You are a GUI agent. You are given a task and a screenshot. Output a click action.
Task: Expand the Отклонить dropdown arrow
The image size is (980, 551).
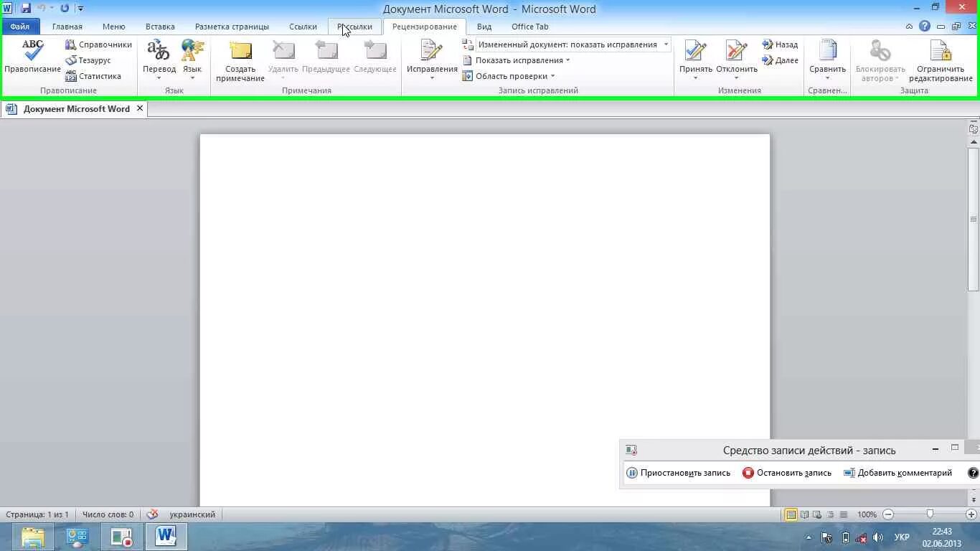tap(737, 77)
